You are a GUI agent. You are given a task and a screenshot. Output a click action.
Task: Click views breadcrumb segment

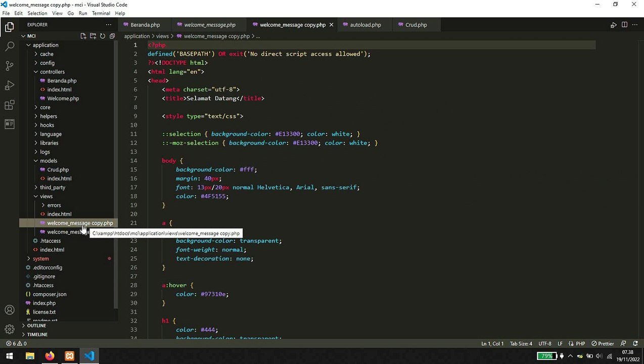coord(162,36)
